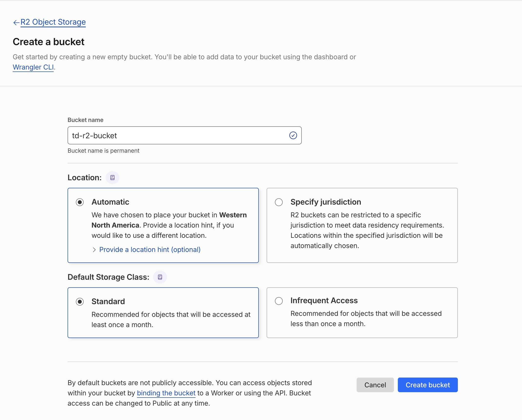Choose the Infrequent Access storage class

(279, 301)
